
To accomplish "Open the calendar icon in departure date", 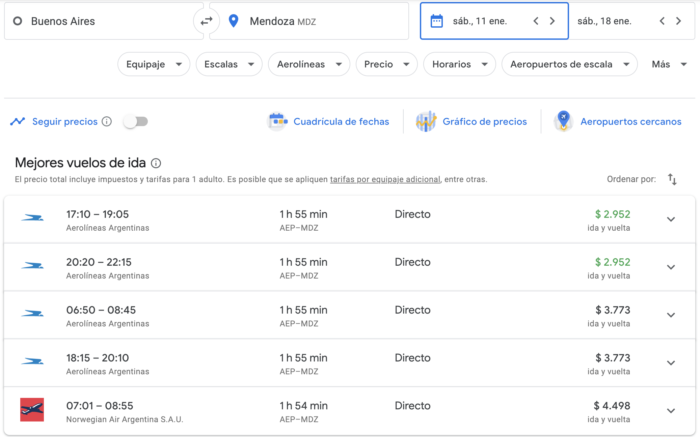I will [x=436, y=21].
